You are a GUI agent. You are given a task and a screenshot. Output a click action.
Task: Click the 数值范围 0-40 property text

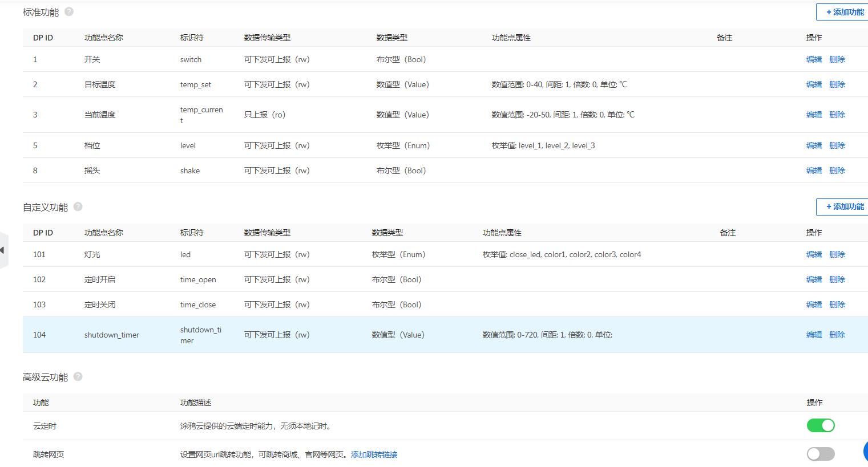coord(559,84)
